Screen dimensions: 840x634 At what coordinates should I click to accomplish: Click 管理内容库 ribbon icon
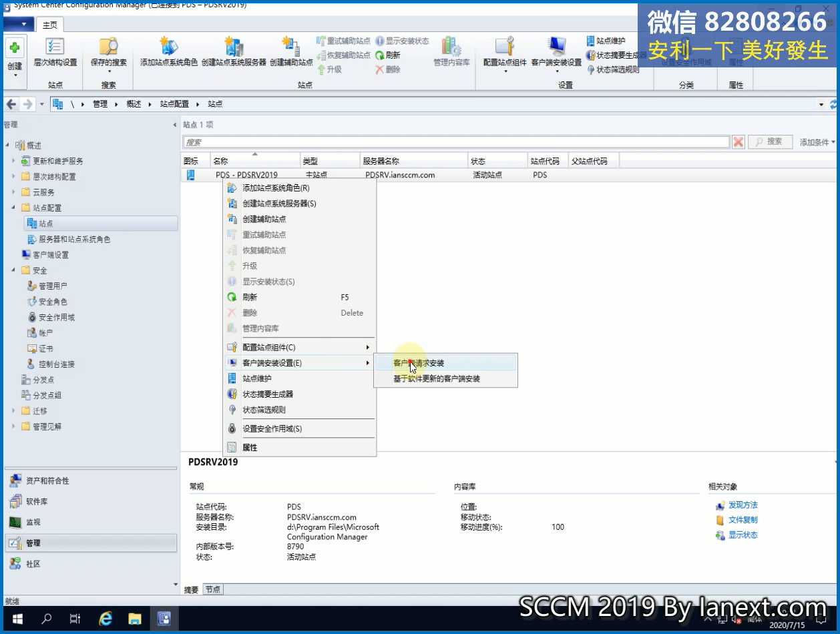[x=451, y=53]
